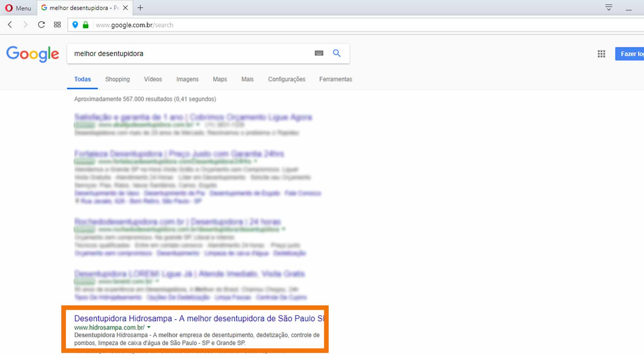Image resolution: width=644 pixels, height=357 pixels.
Task: Switch to Vídeos results tab
Action: tap(153, 79)
